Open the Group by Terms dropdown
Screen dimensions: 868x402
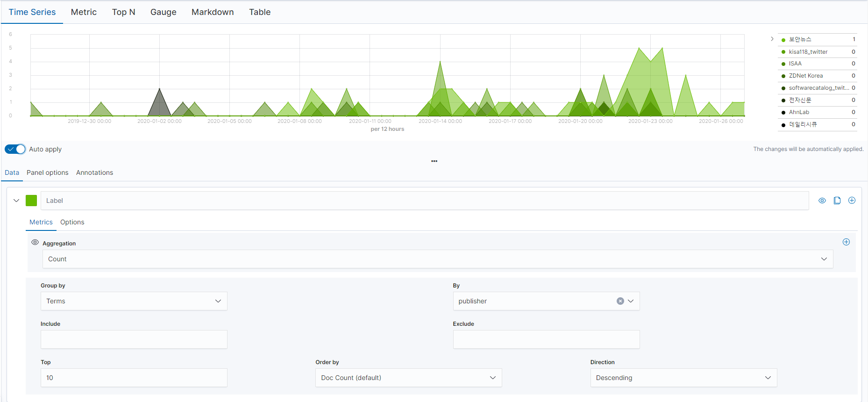(x=134, y=301)
